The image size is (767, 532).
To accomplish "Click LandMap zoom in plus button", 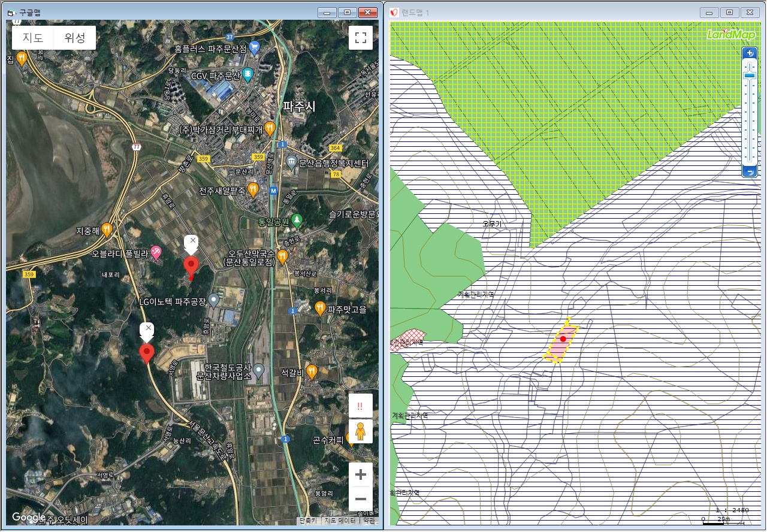I will (x=750, y=53).
